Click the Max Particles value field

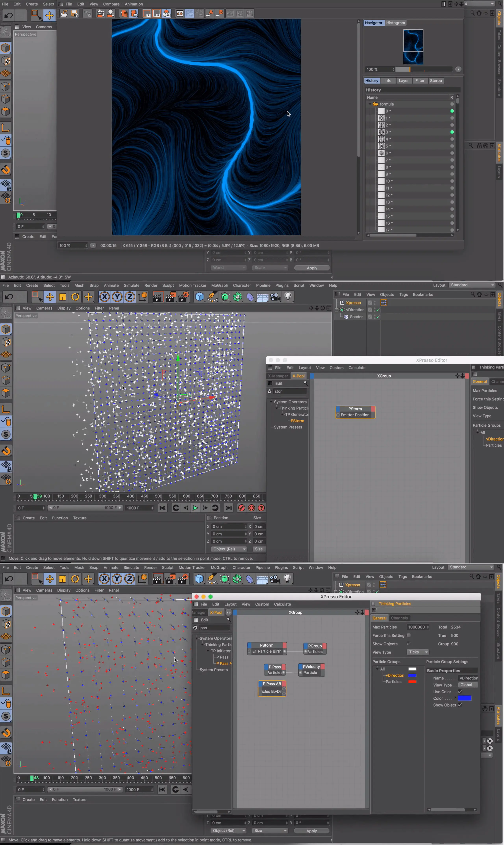point(418,627)
